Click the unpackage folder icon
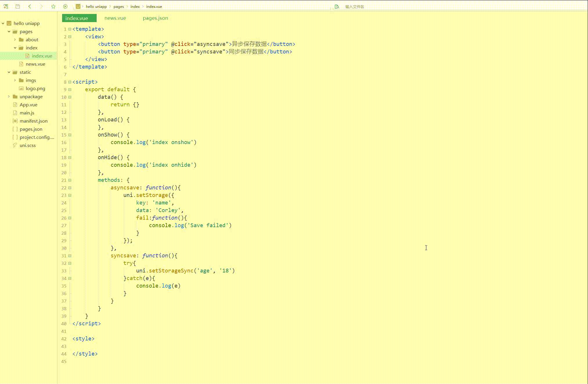This screenshot has width=588, height=384. [15, 96]
